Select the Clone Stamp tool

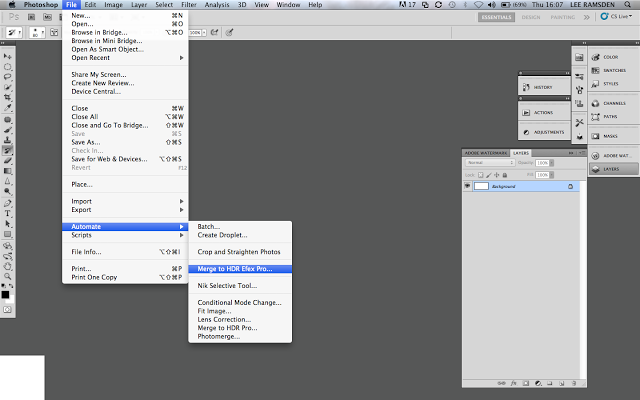click(7, 140)
